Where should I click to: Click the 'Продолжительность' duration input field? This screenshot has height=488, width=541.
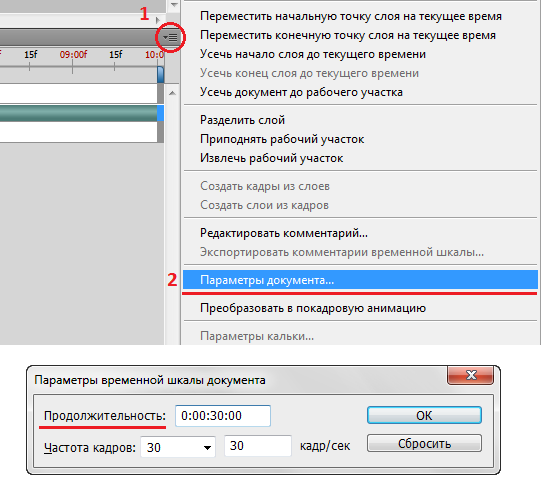223,416
